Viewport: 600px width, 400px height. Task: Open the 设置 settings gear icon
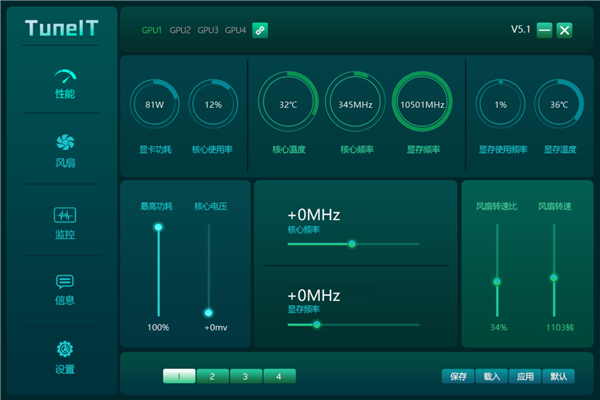coord(65,349)
